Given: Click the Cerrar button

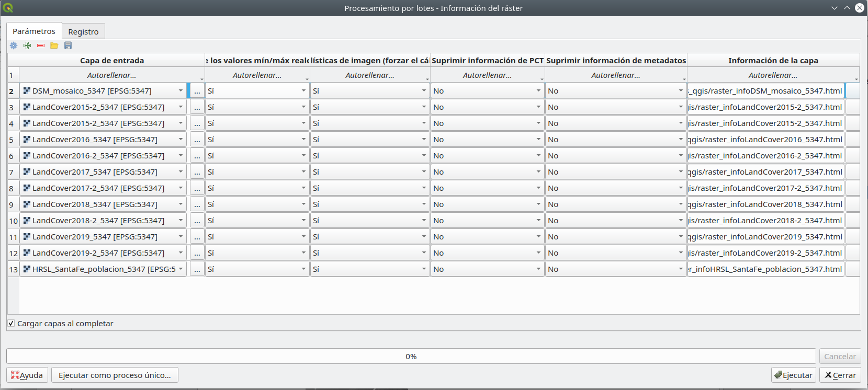Looking at the screenshot, I should coord(840,375).
